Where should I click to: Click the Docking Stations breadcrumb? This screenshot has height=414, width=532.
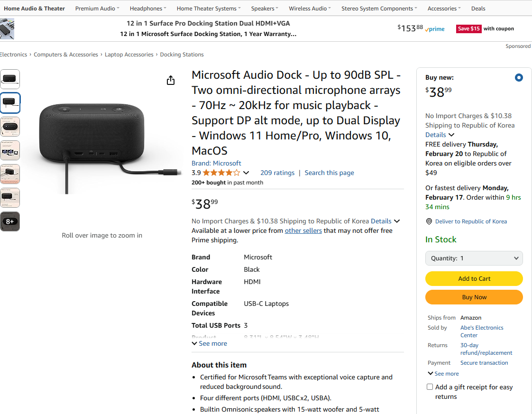(x=182, y=55)
